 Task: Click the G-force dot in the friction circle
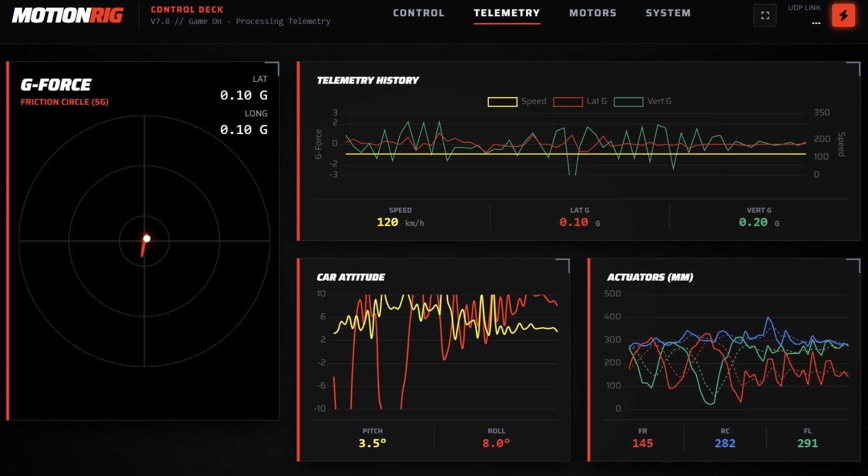(x=146, y=238)
